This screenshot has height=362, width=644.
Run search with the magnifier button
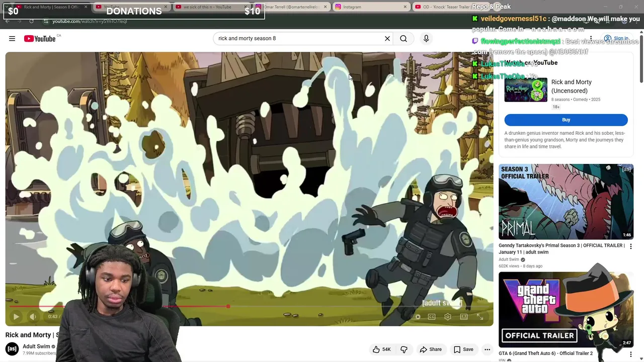(404, 39)
